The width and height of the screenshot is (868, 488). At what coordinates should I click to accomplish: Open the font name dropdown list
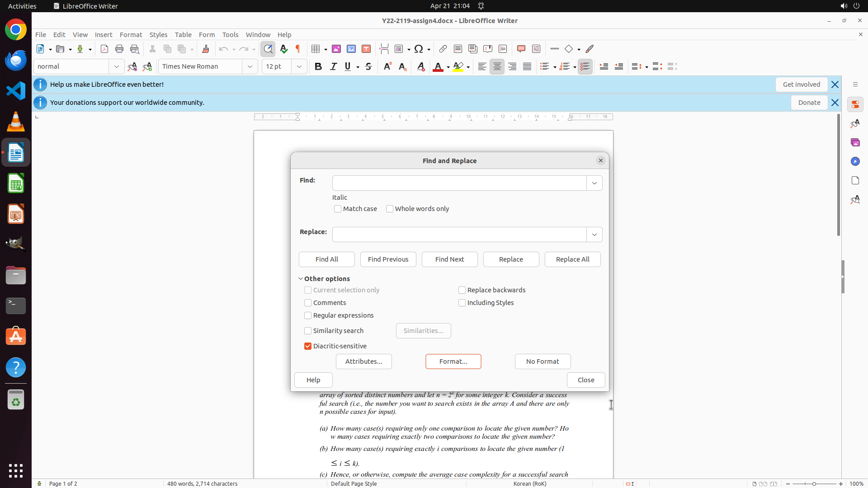click(x=250, y=66)
